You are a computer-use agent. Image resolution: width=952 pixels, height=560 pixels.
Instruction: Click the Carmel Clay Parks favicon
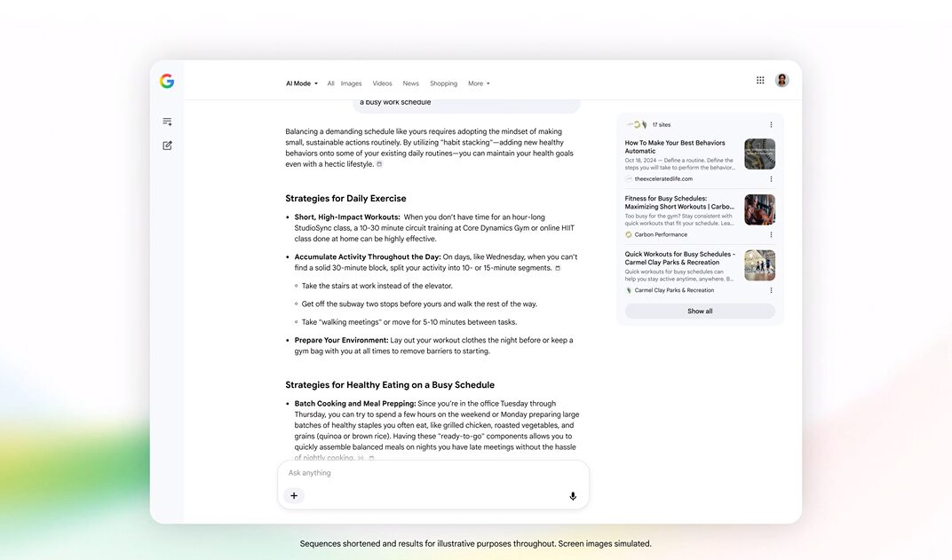(629, 290)
